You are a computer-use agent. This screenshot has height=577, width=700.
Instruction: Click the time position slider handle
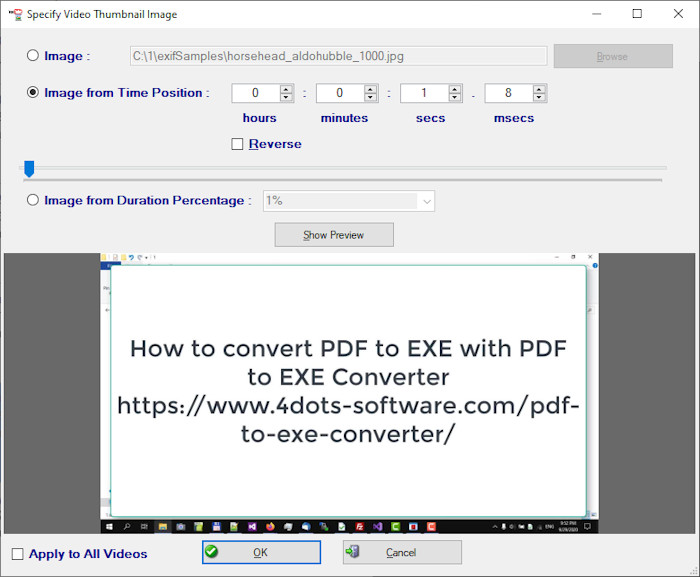coord(29,169)
